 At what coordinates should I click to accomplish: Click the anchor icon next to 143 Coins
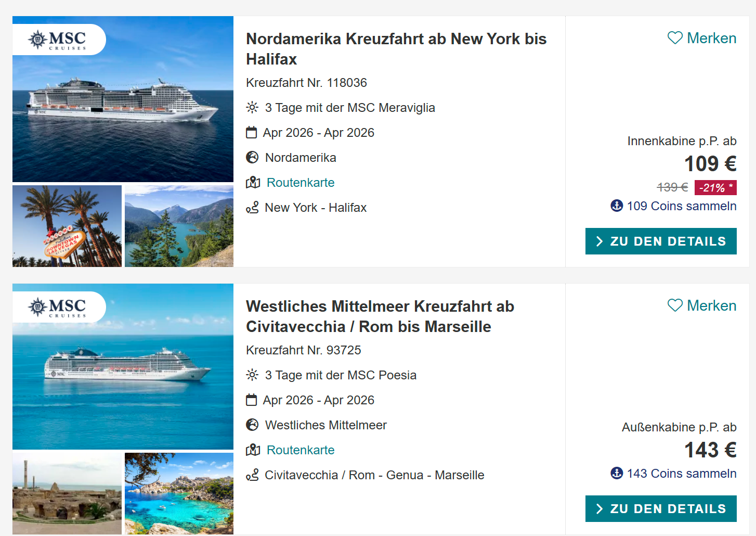617,473
